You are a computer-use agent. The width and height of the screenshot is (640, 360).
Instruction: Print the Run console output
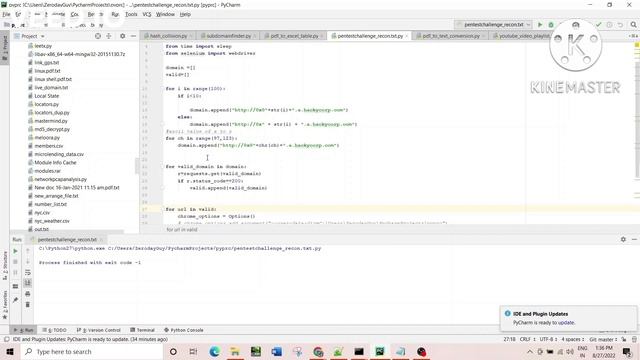coord(28,294)
